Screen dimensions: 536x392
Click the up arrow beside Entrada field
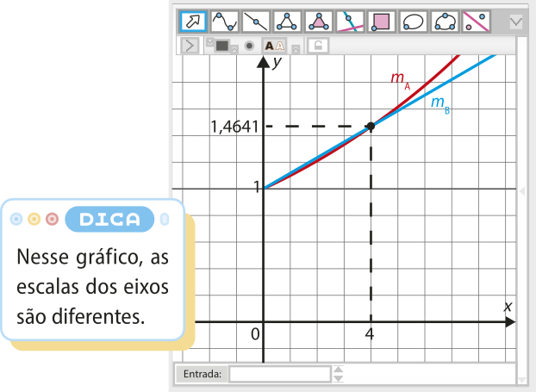point(339,370)
